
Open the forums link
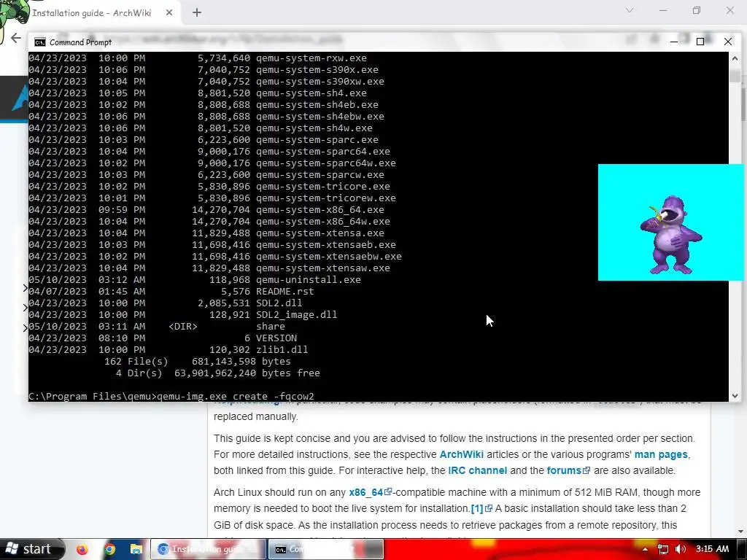568,470
